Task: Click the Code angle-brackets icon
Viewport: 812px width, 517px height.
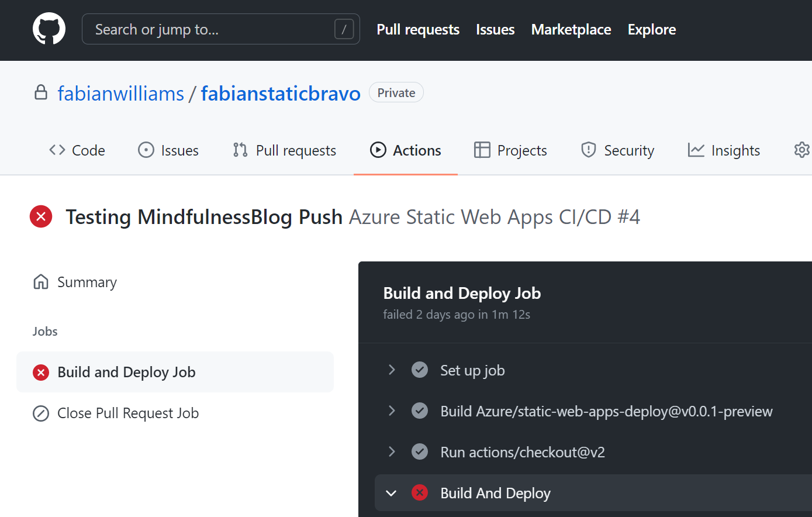Action: [57, 150]
